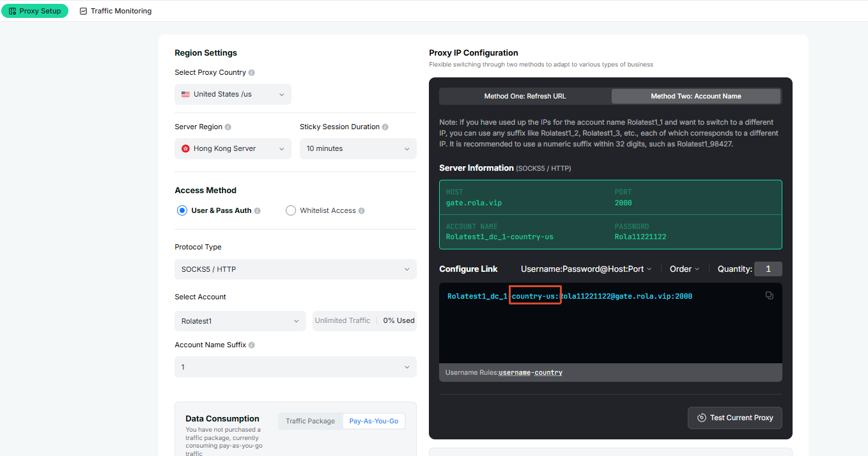Screen dimensions: 868x456
Task: Click the Access Method heading
Action: click(206, 190)
